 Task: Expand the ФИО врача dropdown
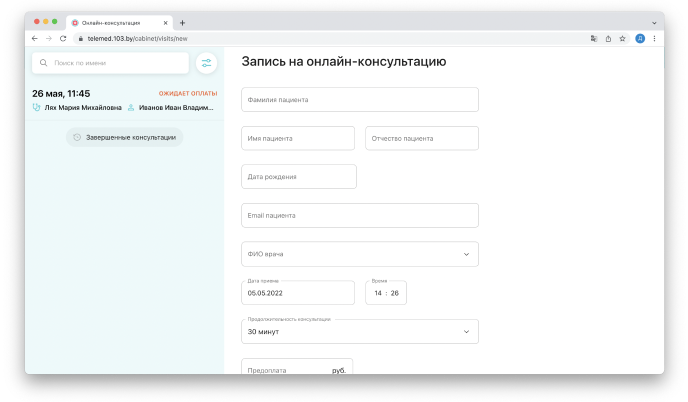pos(360,254)
